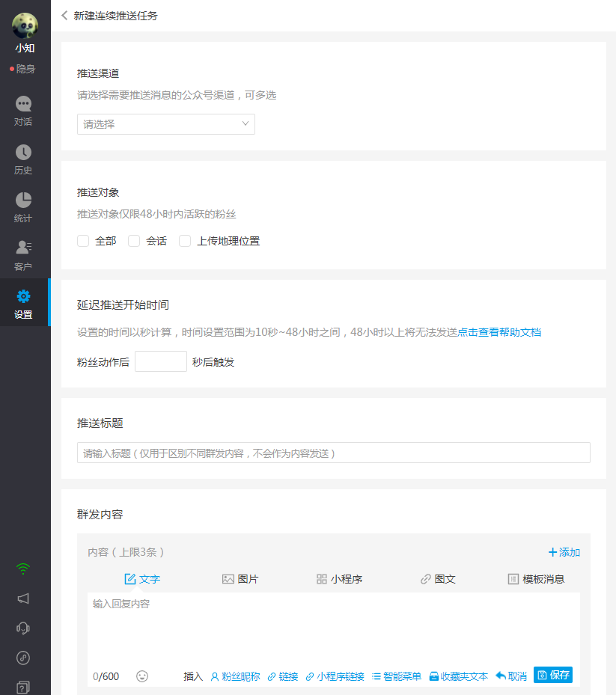Open the emoji smiley picker
This screenshot has height=695, width=616.
pos(142,676)
